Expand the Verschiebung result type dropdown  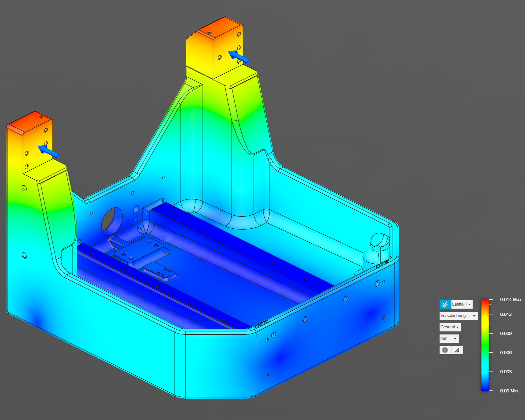tap(458, 316)
